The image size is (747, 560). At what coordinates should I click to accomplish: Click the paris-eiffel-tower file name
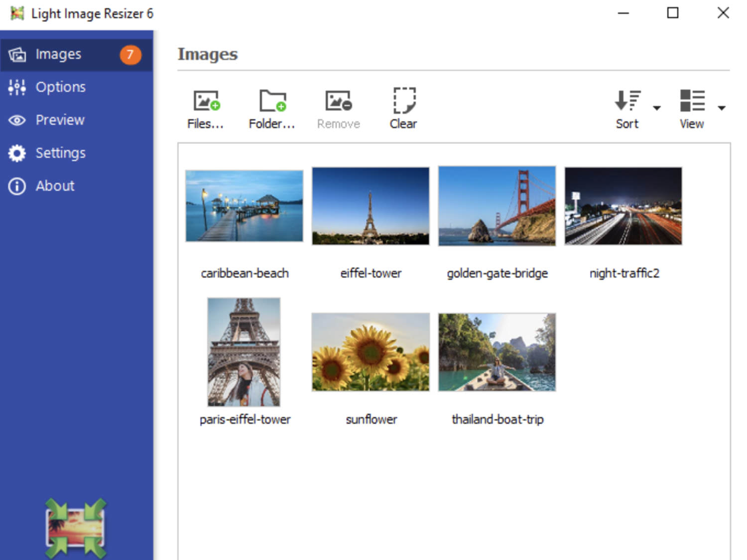pos(245,420)
